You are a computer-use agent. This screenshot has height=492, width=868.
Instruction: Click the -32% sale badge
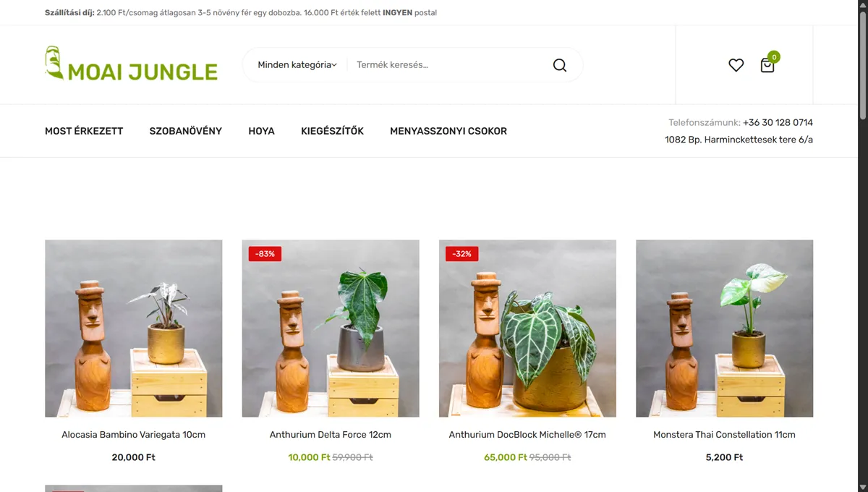pyautogui.click(x=462, y=254)
